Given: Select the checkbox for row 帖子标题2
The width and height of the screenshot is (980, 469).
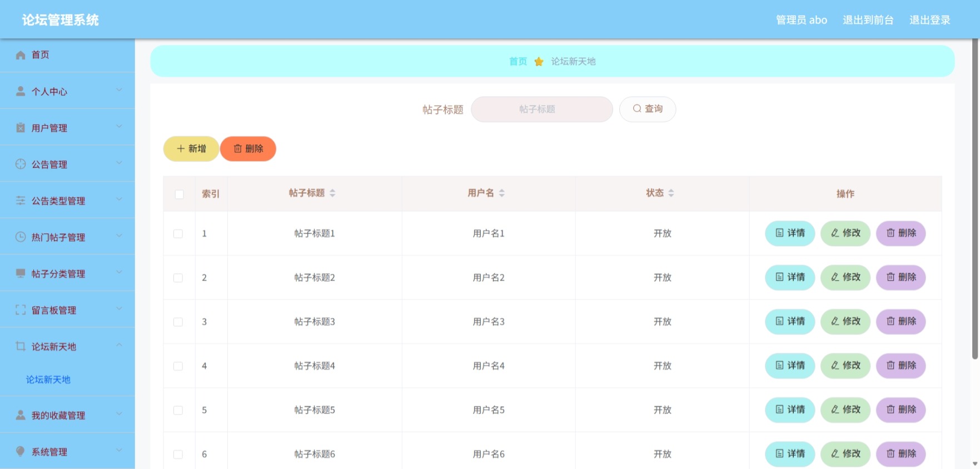Looking at the screenshot, I should pos(178,278).
